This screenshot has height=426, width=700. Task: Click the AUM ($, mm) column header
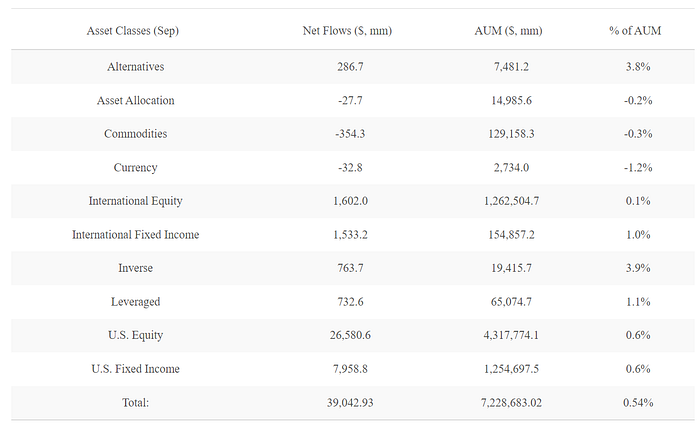[508, 31]
